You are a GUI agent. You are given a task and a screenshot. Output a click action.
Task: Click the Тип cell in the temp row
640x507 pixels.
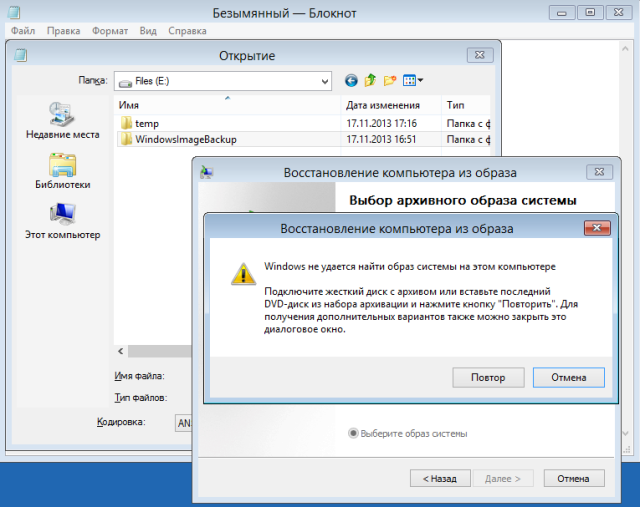468,123
